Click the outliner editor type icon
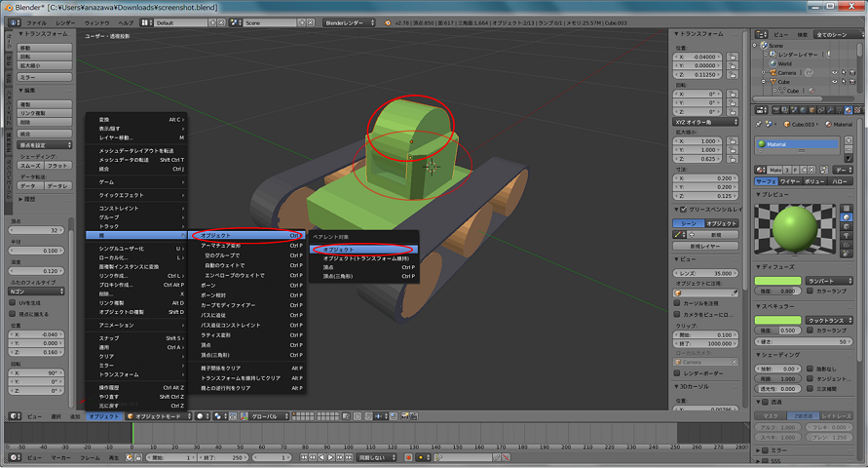Screen dimensions: 868x468 pos(758,33)
